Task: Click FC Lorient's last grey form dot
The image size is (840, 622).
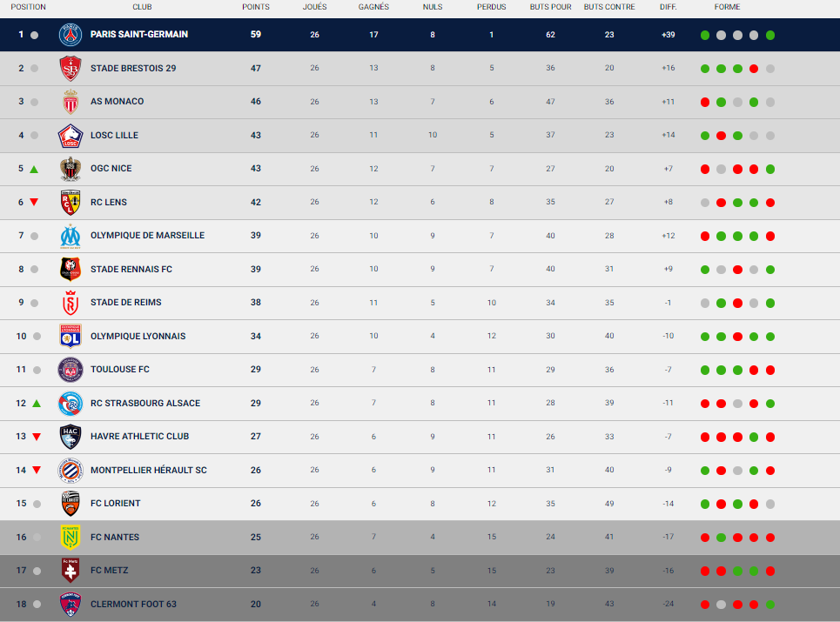Action: click(770, 505)
